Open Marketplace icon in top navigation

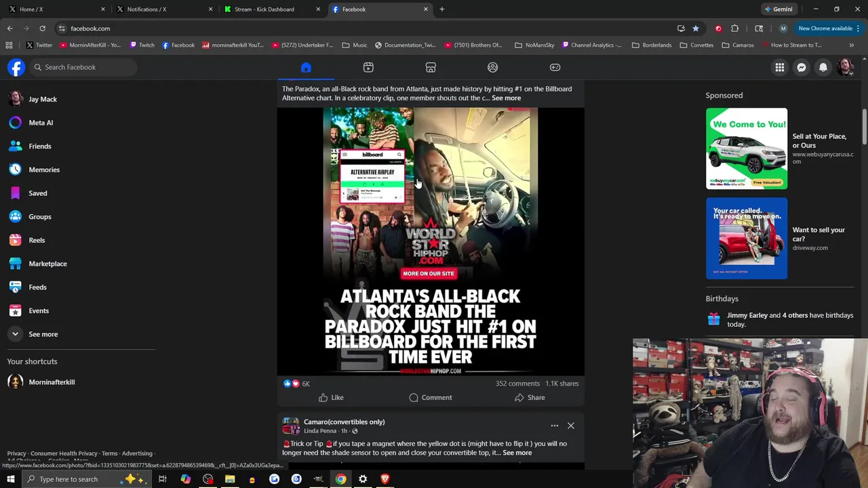click(431, 67)
